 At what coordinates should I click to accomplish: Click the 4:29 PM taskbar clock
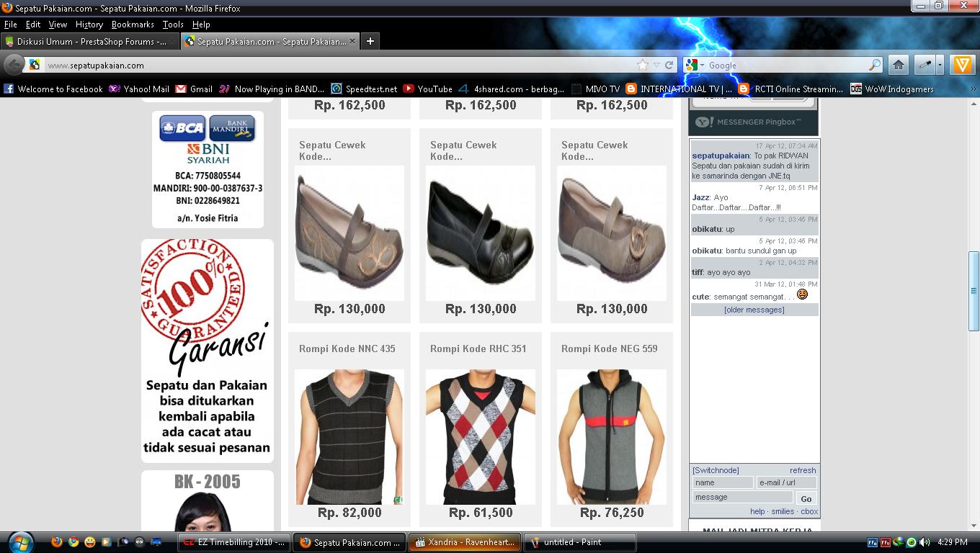coord(953,542)
